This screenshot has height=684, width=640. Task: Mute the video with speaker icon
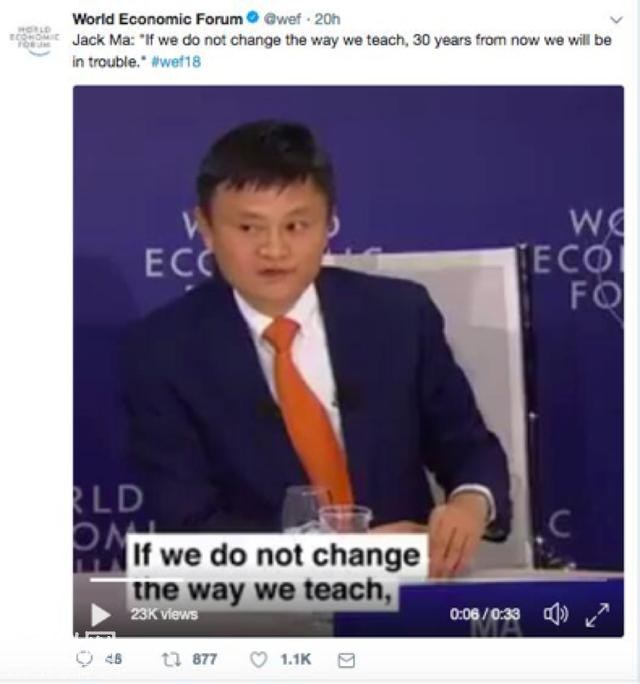[x=556, y=614]
